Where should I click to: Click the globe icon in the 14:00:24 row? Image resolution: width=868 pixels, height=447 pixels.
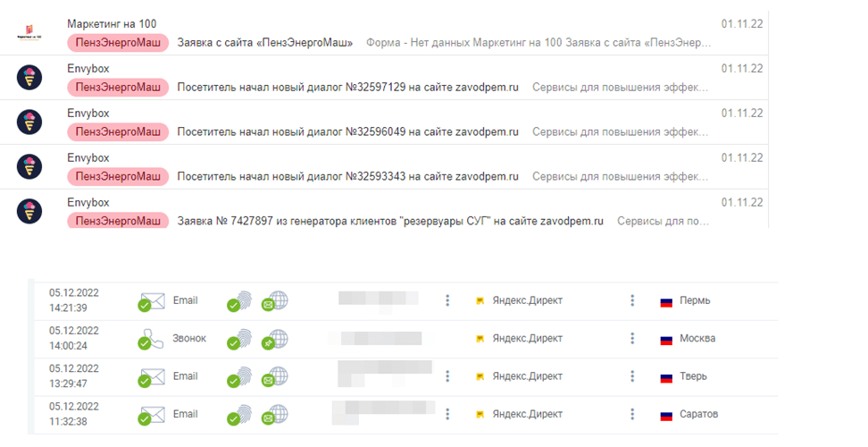[x=276, y=339]
